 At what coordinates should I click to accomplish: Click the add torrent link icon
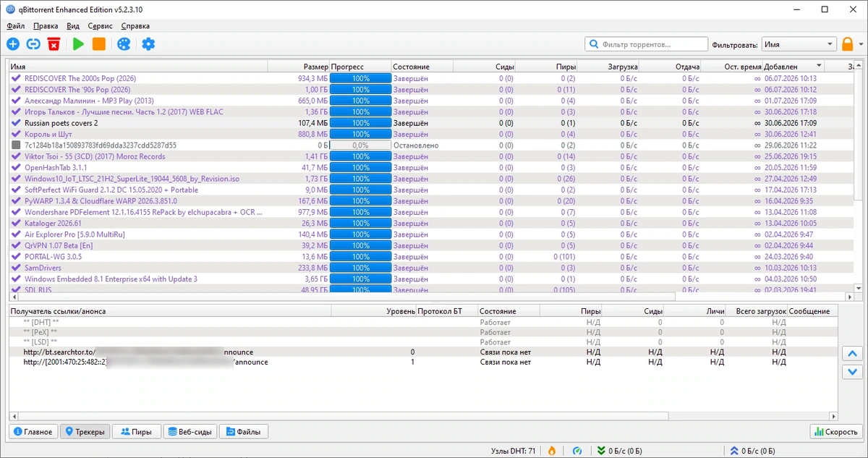(x=33, y=44)
